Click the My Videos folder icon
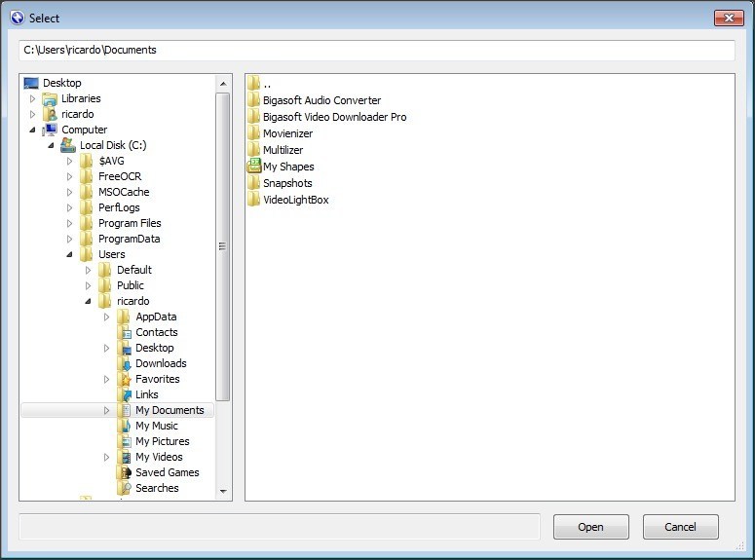The width and height of the screenshot is (755, 560). (125, 457)
